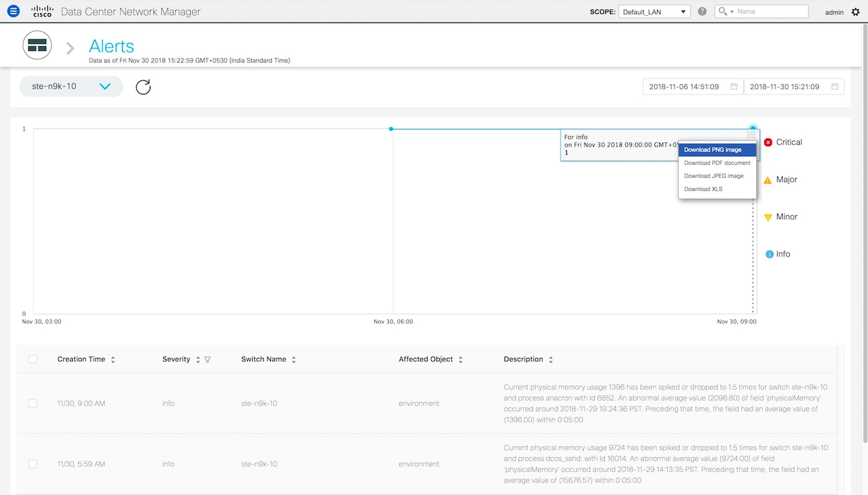Open the admin settings gear
868x495 pixels.
[x=856, y=12]
